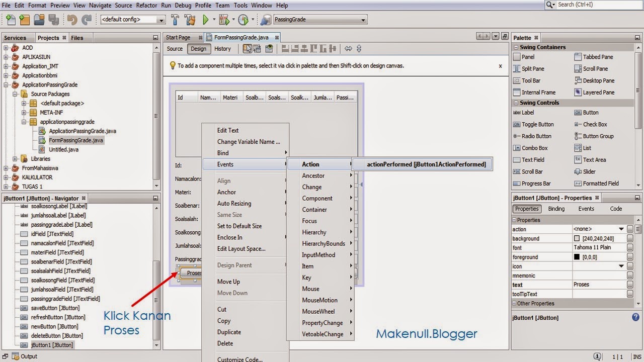Viewport: 644px width, 362px height.
Task: Click the Debug Project icon
Action: pos(224,20)
